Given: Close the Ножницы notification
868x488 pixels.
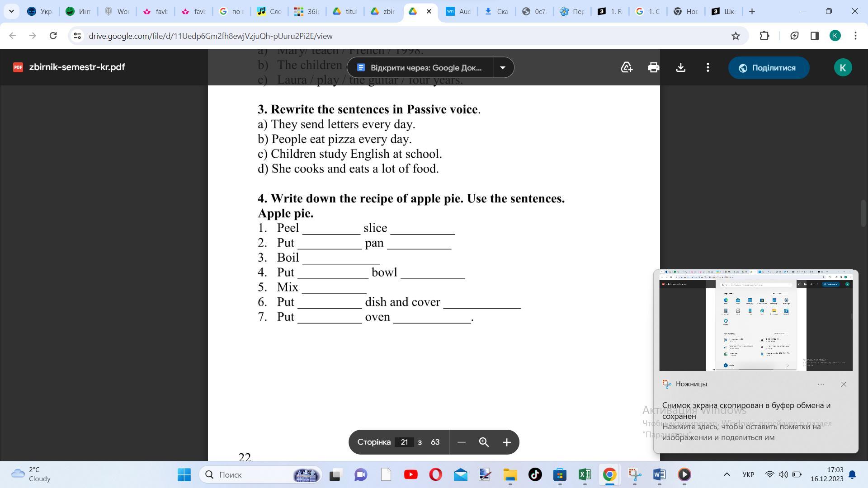Looking at the screenshot, I should click(844, 384).
